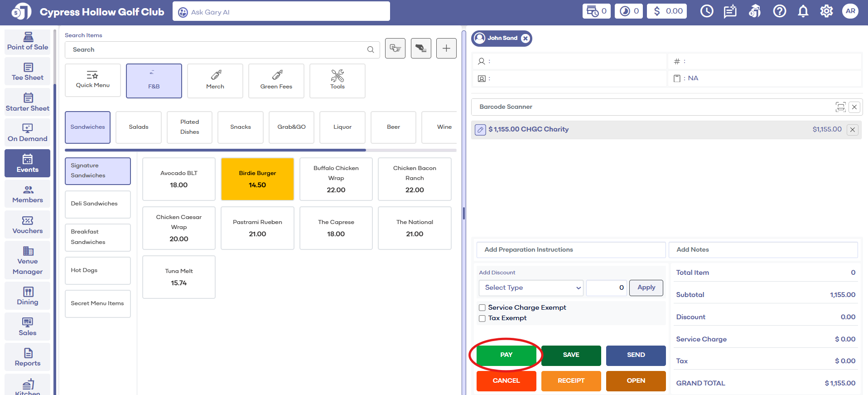868x395 pixels.
Task: Enable Service Charge Exempt checkbox
Action: tap(482, 308)
